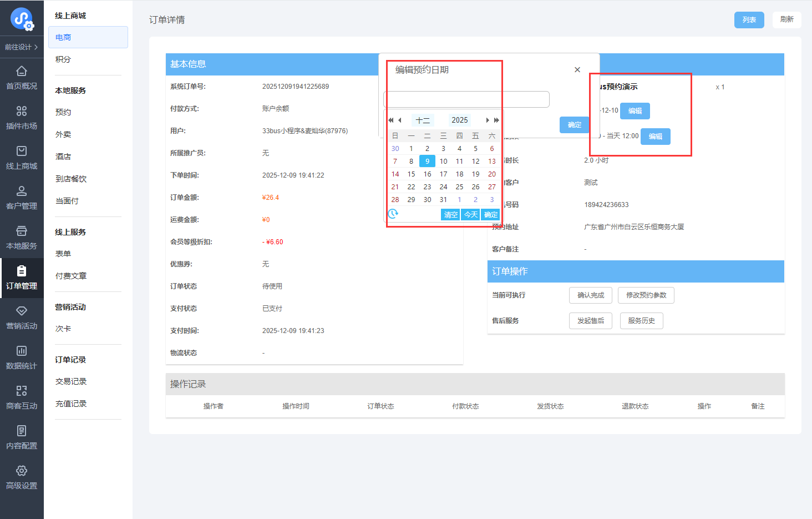Image resolution: width=812 pixels, height=519 pixels.
Task: Click 清空 to clear the date
Action: tap(450, 214)
